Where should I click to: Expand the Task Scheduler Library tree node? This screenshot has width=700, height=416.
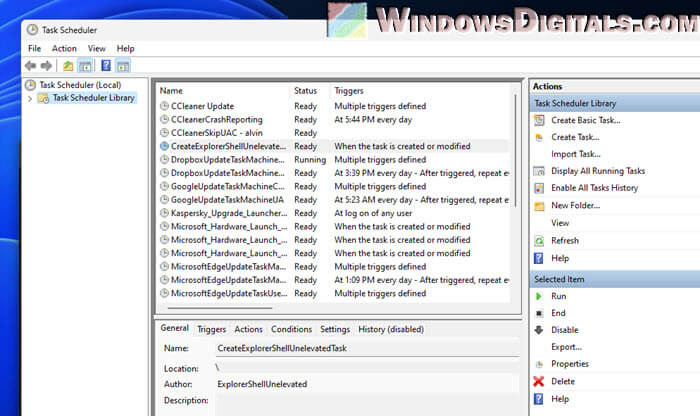click(x=30, y=98)
